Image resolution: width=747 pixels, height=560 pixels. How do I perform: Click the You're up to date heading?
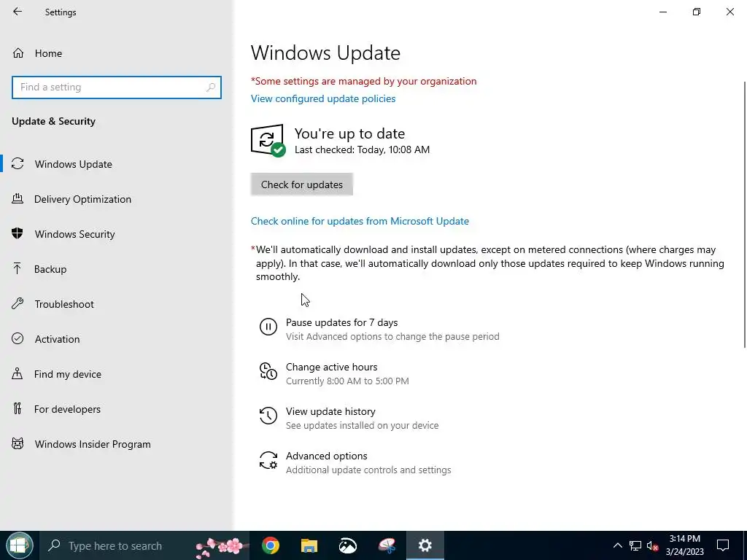click(349, 133)
